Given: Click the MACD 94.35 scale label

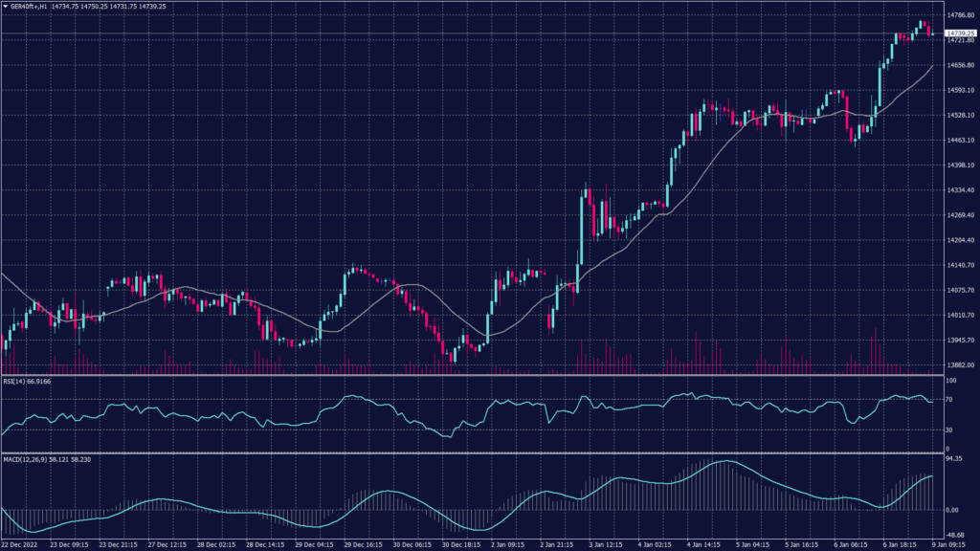Looking at the screenshot, I should point(953,458).
